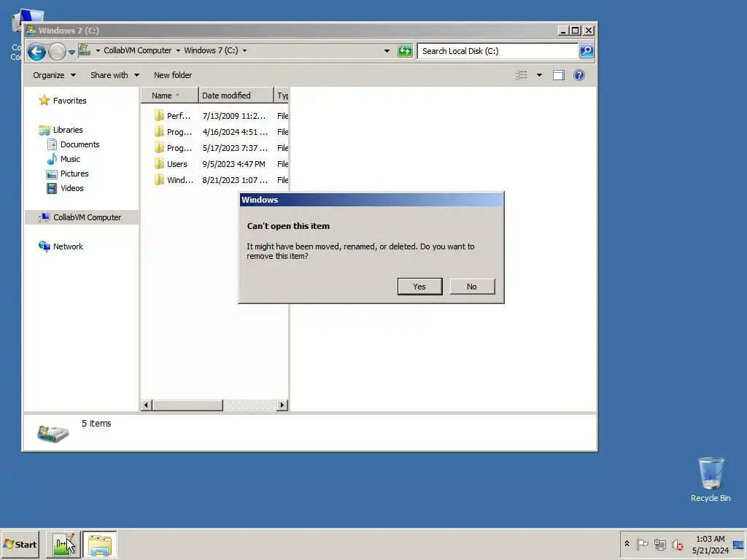Click the file list scroll right arrow
The width and height of the screenshot is (747, 560).
[282, 405]
